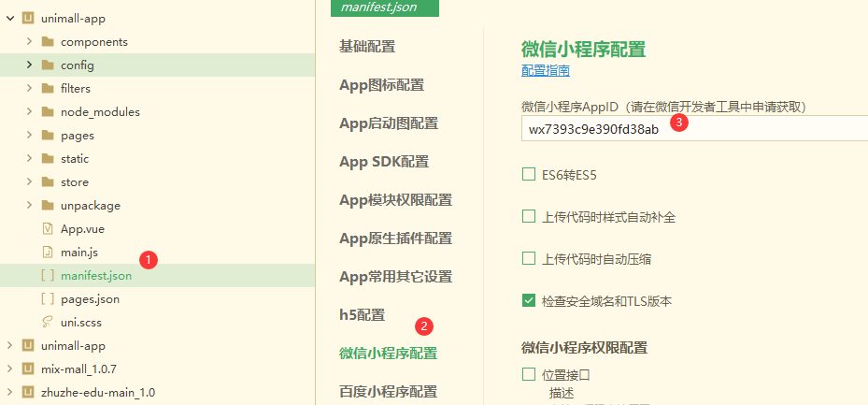Open App.vue file name in the tree
This screenshot has width=868, height=405.
(x=82, y=229)
